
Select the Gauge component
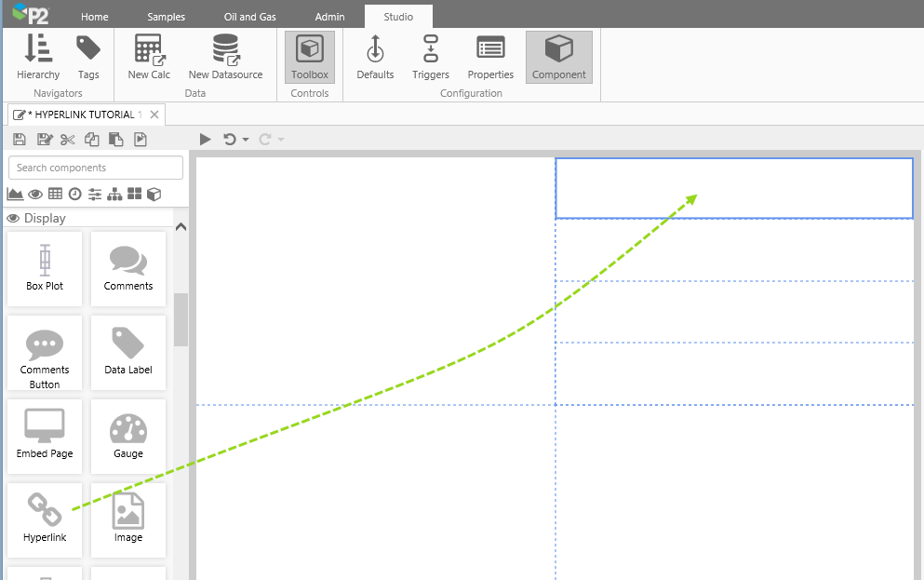[128, 435]
